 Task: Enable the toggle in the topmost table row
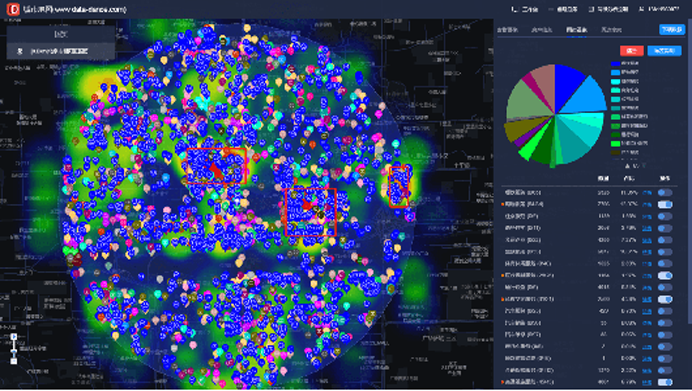665,192
